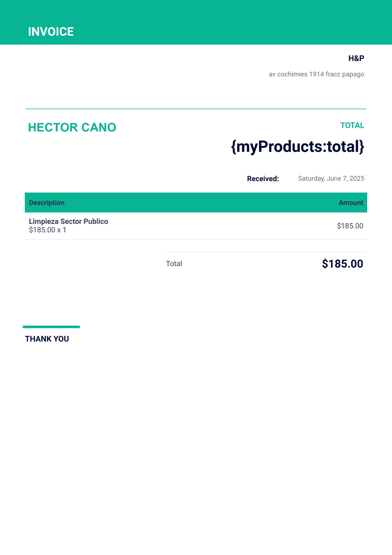This screenshot has height=555, width=392.
Task: Click the green TOTAL label
Action: (352, 126)
